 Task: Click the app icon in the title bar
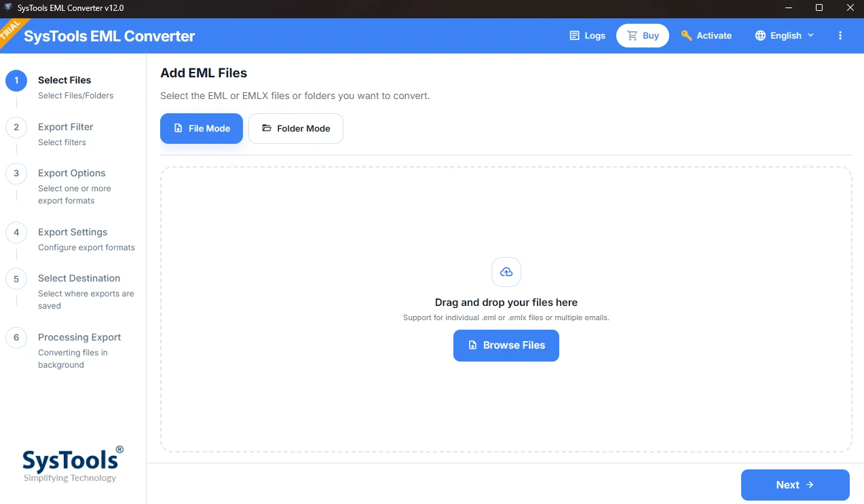8,8
